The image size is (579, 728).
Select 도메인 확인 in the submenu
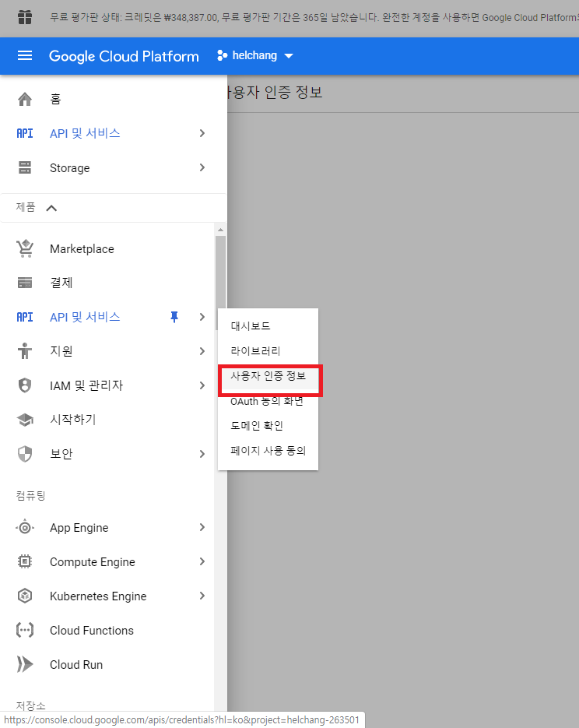pyautogui.click(x=257, y=426)
